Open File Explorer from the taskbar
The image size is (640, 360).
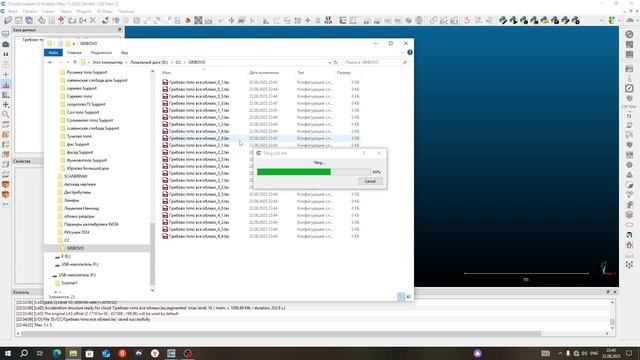(x=73, y=353)
